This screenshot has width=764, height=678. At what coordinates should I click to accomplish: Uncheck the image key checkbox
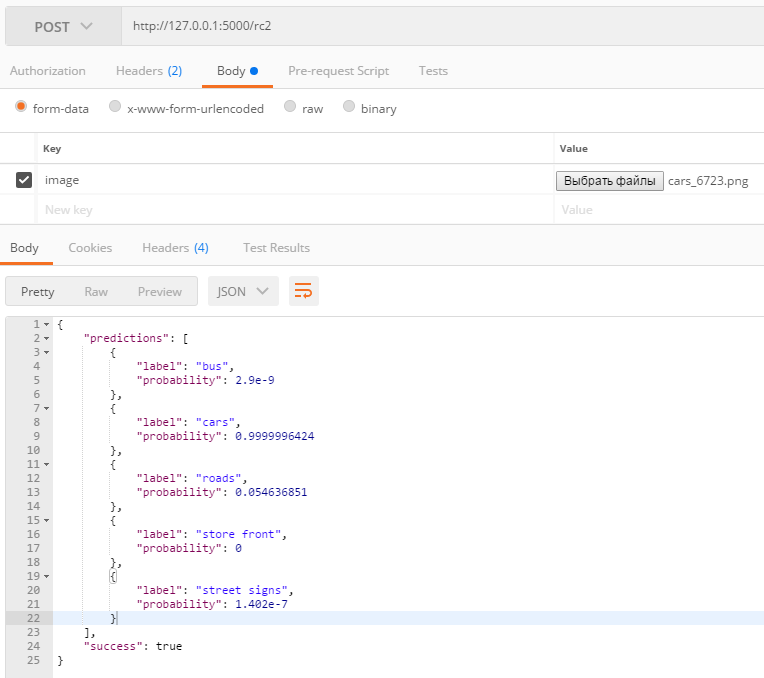(x=24, y=180)
